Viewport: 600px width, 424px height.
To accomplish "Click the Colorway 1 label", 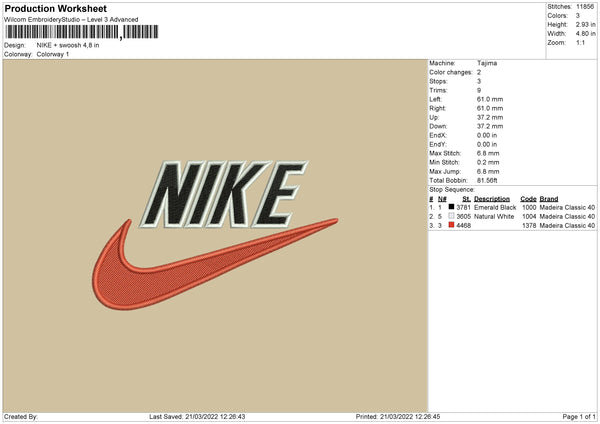I will (x=53, y=54).
